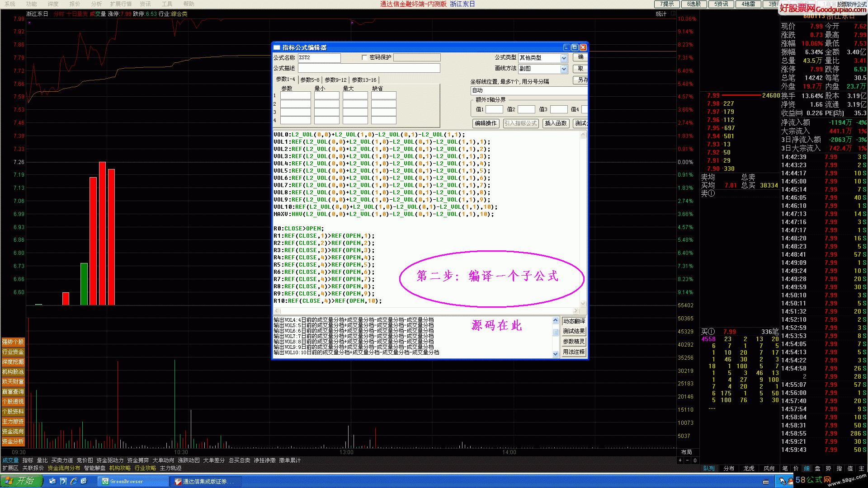Select the 参数5-8 tab
Image resolution: width=868 pixels, height=488 pixels.
pos(310,80)
